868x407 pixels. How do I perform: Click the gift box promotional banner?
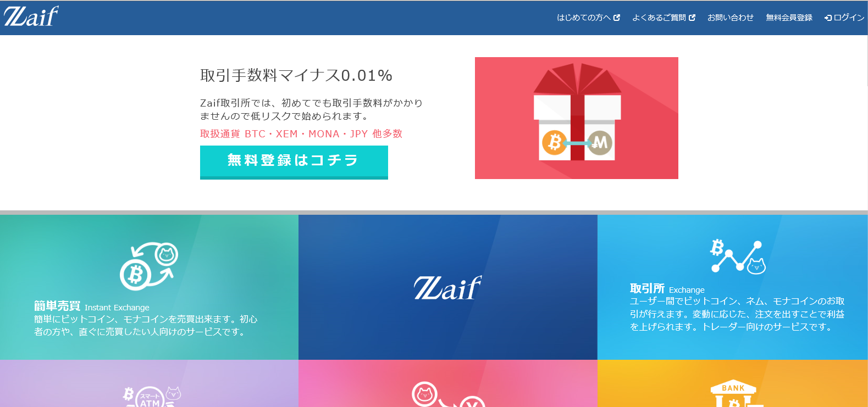[577, 118]
